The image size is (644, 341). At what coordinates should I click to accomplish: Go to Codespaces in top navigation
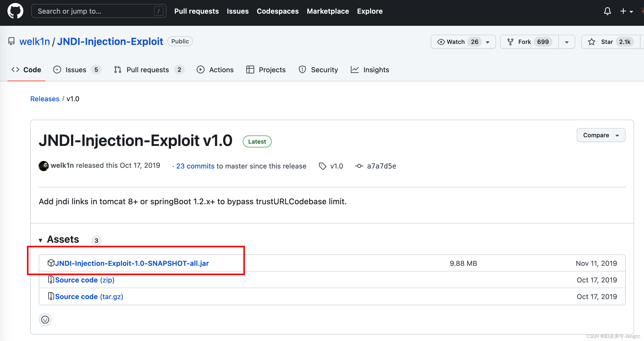pyautogui.click(x=278, y=11)
